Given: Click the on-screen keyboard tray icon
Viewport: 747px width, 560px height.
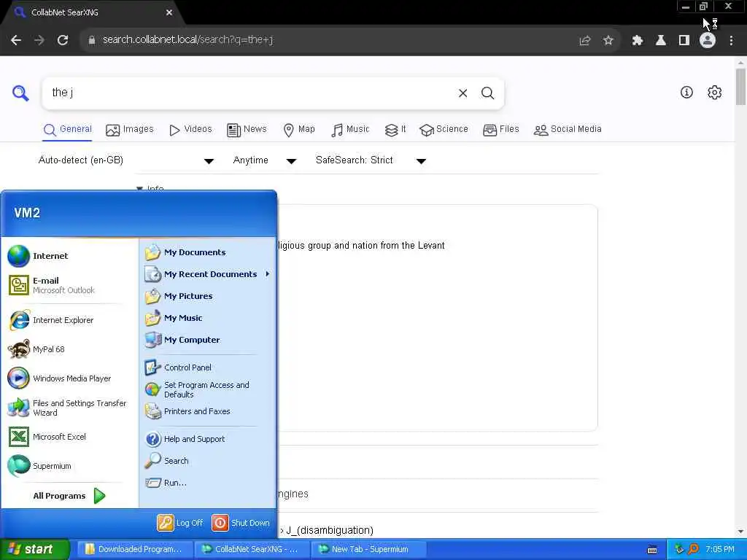Looking at the screenshot, I should (x=652, y=550).
